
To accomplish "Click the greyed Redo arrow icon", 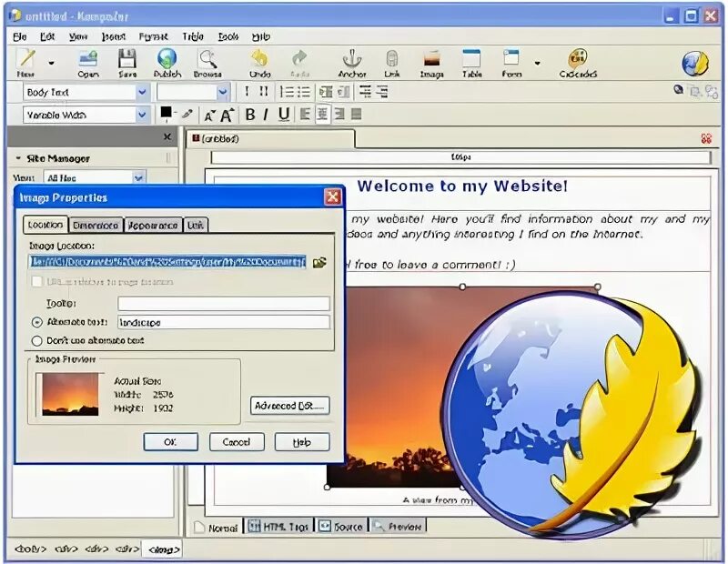I will pyautogui.click(x=300, y=62).
